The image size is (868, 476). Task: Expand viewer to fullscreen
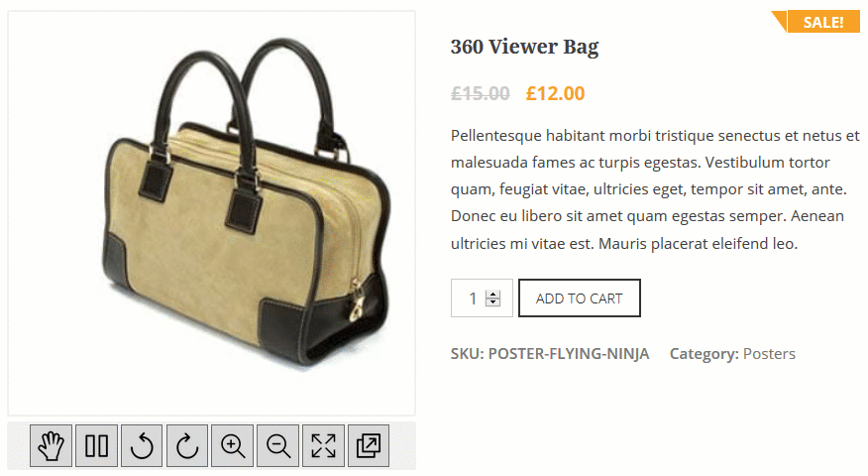click(x=323, y=445)
